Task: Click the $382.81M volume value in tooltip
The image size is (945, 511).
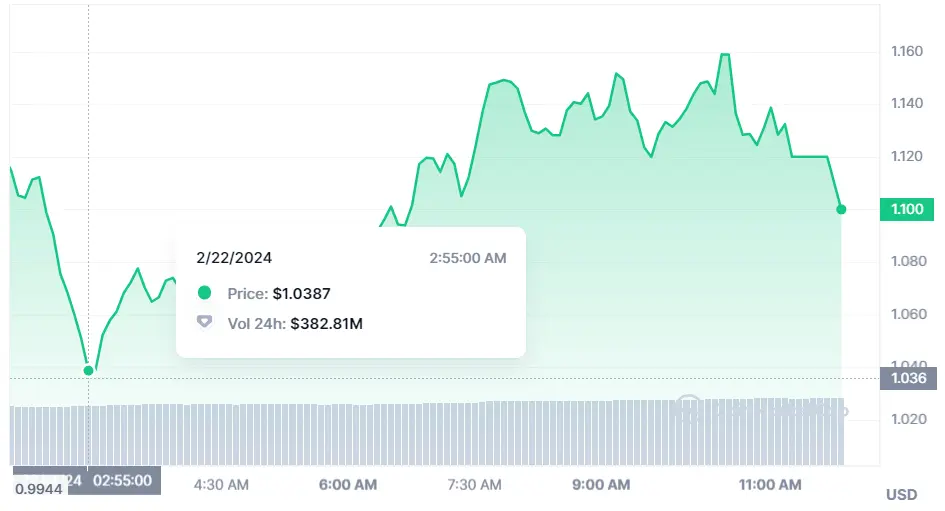Action: pos(325,323)
